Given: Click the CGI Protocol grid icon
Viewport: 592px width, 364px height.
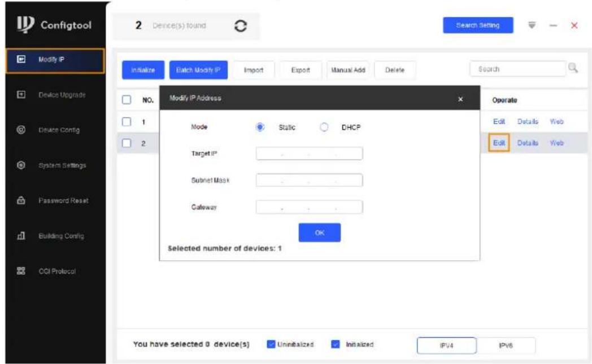Looking at the screenshot, I should (21, 271).
